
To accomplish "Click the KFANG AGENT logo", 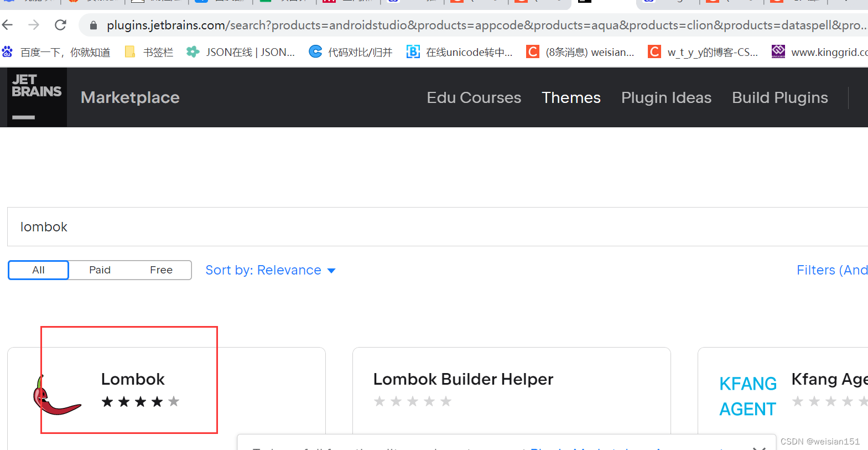I will point(748,396).
